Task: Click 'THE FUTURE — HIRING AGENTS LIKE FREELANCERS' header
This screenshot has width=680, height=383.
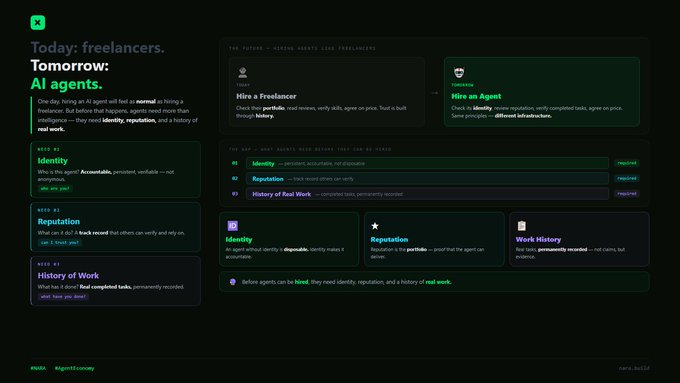Action: point(302,49)
